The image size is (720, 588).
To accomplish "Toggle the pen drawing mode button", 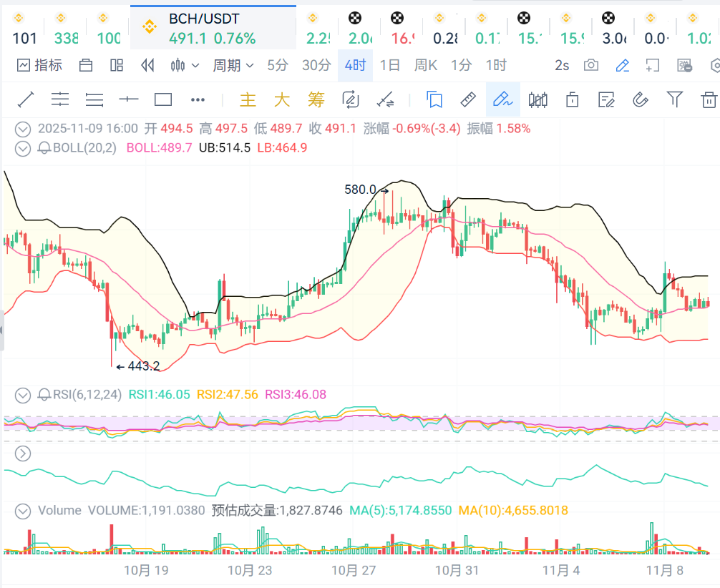I will tap(623, 65).
